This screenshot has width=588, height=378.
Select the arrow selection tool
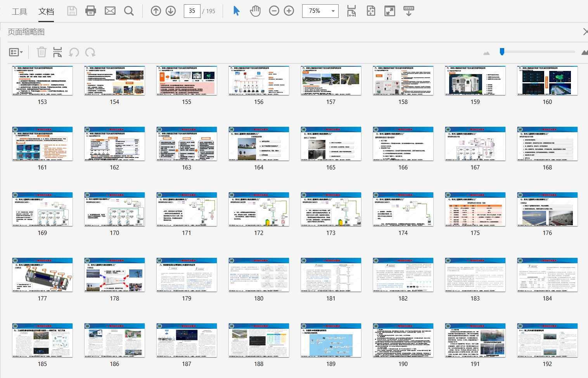(236, 11)
